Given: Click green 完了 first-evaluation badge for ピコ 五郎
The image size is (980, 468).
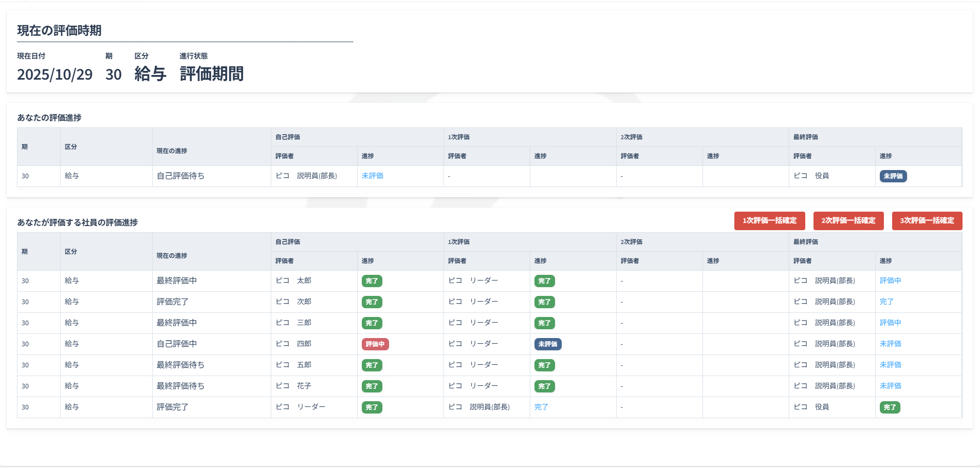Looking at the screenshot, I should click(544, 365).
